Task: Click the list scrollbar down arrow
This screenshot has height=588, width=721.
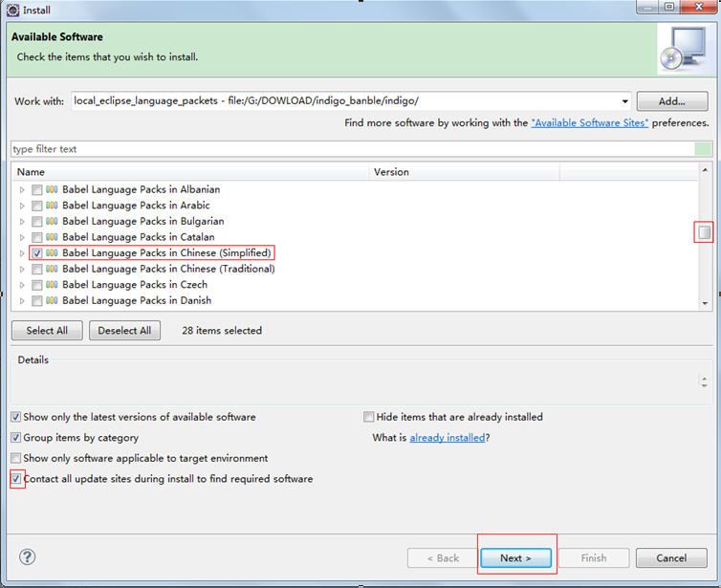Action: click(705, 303)
